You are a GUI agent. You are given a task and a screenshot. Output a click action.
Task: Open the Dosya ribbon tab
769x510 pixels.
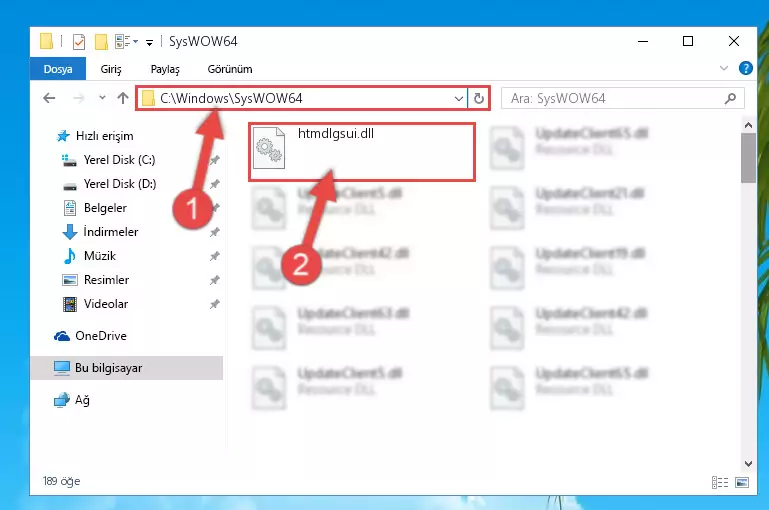coord(58,69)
